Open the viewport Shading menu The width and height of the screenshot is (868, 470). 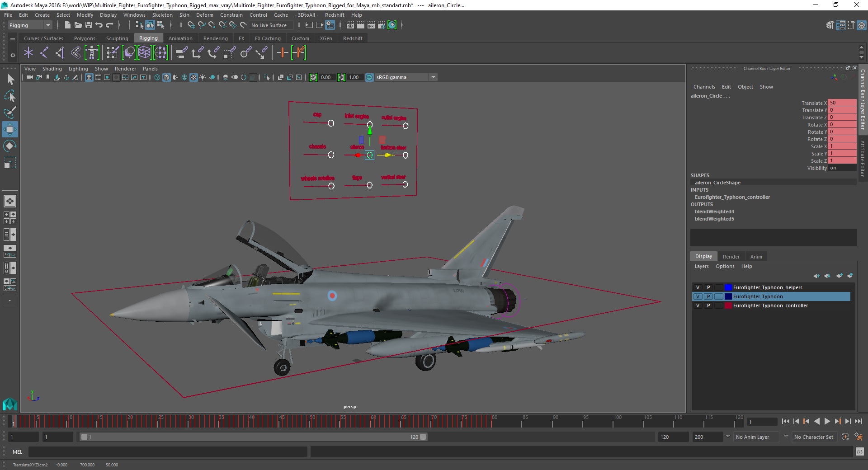pyautogui.click(x=52, y=69)
